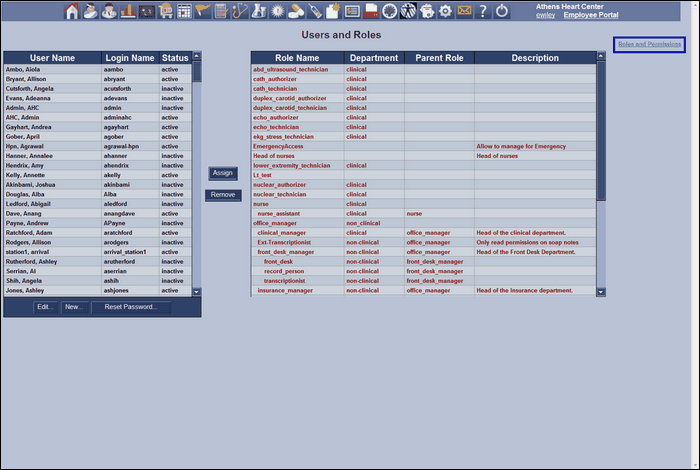Open the mail envelope icon
Viewport: 700px width, 470px height.
[464, 10]
